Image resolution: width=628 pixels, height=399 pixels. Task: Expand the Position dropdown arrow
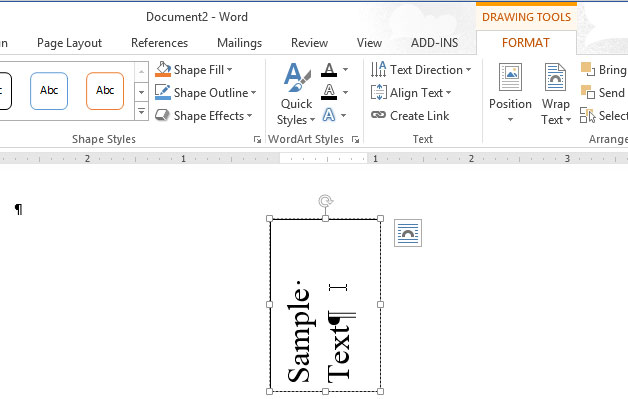point(510,119)
